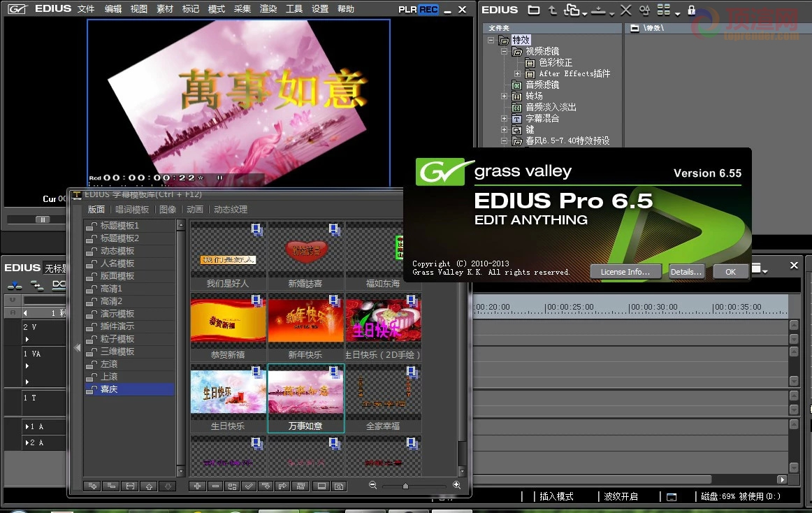Open the 渲染 menu

coord(268,9)
